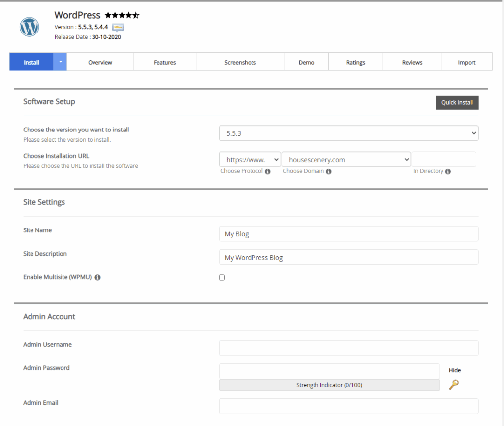The image size is (504, 426).
Task: Enable the Multisite (WPMU) checkbox
Action: click(221, 277)
